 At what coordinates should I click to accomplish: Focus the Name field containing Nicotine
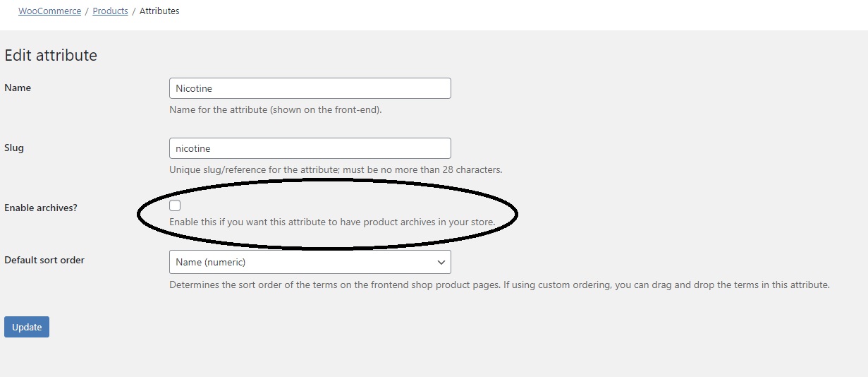[x=310, y=88]
